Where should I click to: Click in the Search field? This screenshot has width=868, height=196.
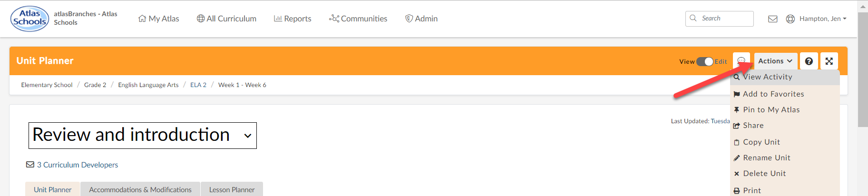point(724,19)
